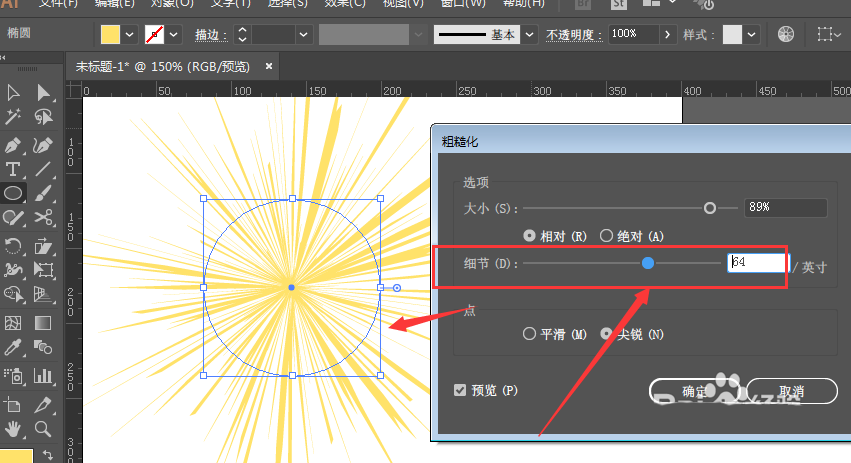Select the Hand tool
This screenshot has width=851, height=463.
click(13, 429)
